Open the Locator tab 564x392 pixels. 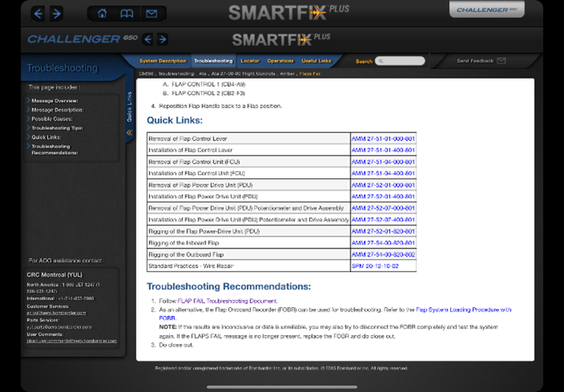(x=250, y=61)
